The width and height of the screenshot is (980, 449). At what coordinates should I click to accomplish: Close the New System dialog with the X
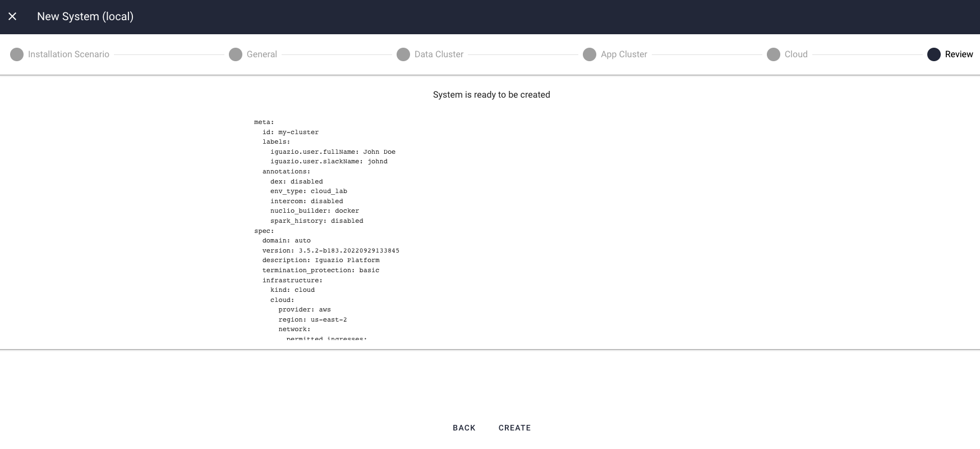[x=12, y=16]
